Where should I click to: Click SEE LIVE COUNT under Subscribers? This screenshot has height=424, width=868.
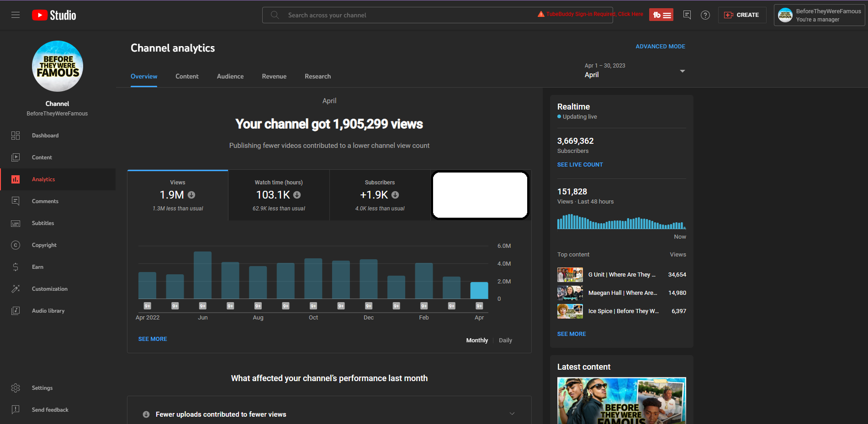pyautogui.click(x=580, y=165)
